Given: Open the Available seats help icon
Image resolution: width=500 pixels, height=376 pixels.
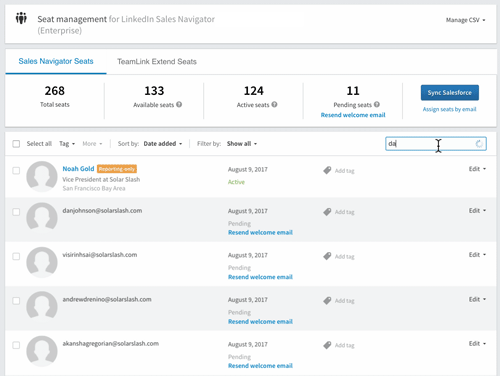Looking at the screenshot, I should [x=179, y=104].
